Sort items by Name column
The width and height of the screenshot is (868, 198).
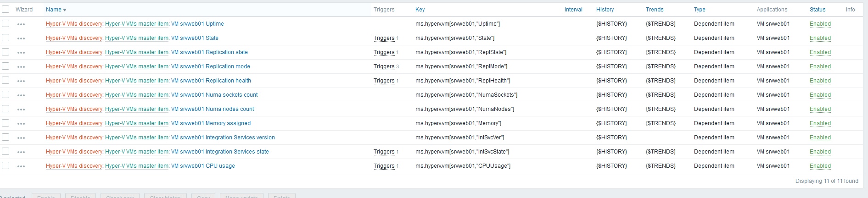tap(56, 10)
